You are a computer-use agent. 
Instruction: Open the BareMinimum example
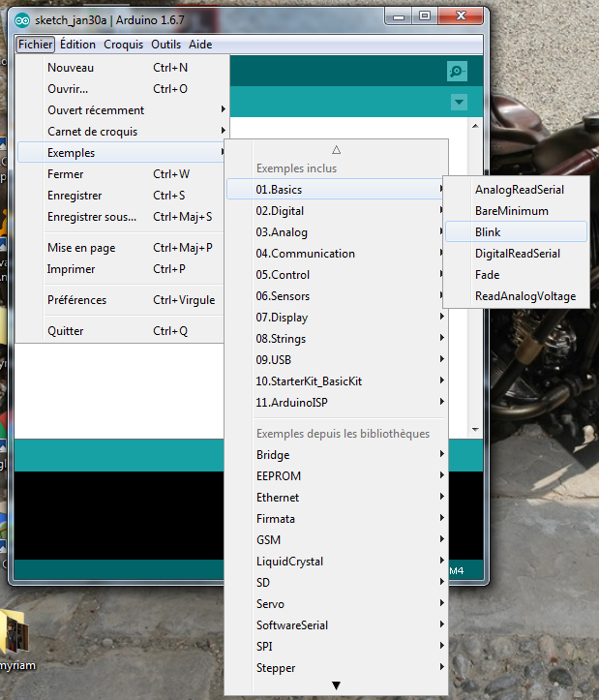(516, 211)
